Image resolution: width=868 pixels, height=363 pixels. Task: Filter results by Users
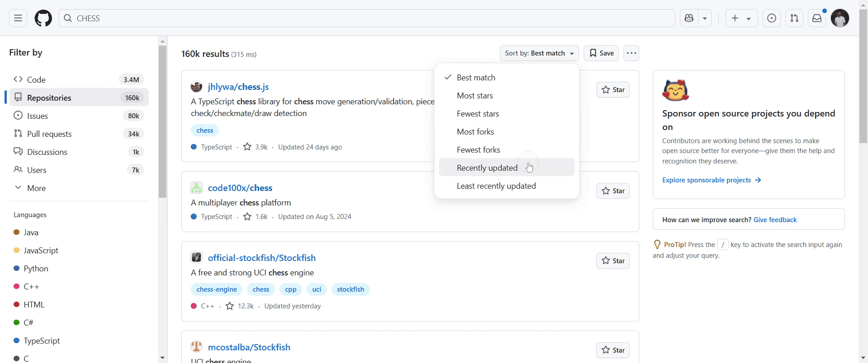point(79,170)
